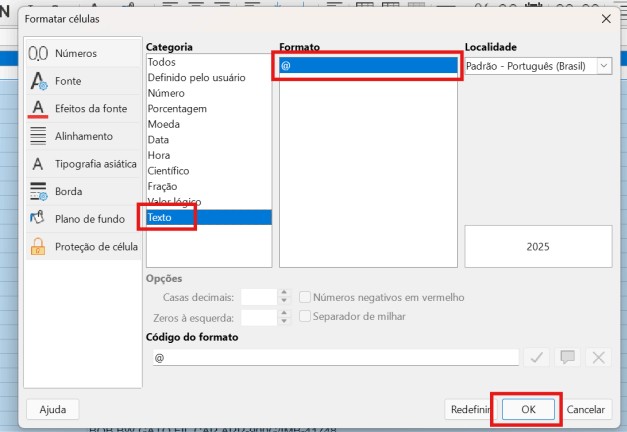
Task: Pick the Hora category
Action: [209, 155]
